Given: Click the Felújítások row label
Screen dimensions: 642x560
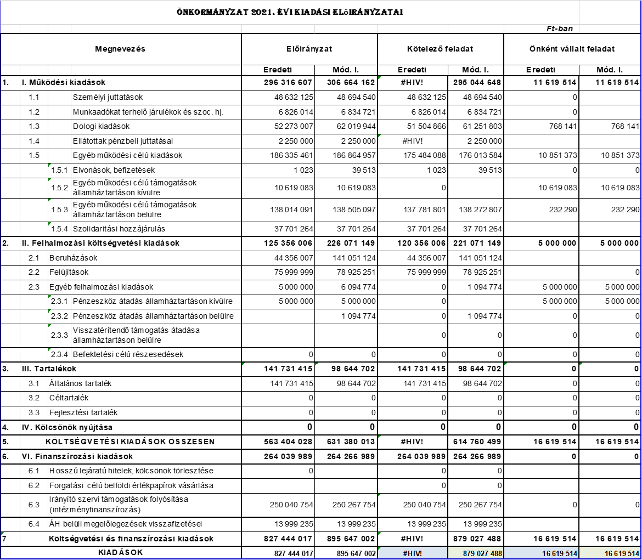Looking at the screenshot, I should point(69,272).
